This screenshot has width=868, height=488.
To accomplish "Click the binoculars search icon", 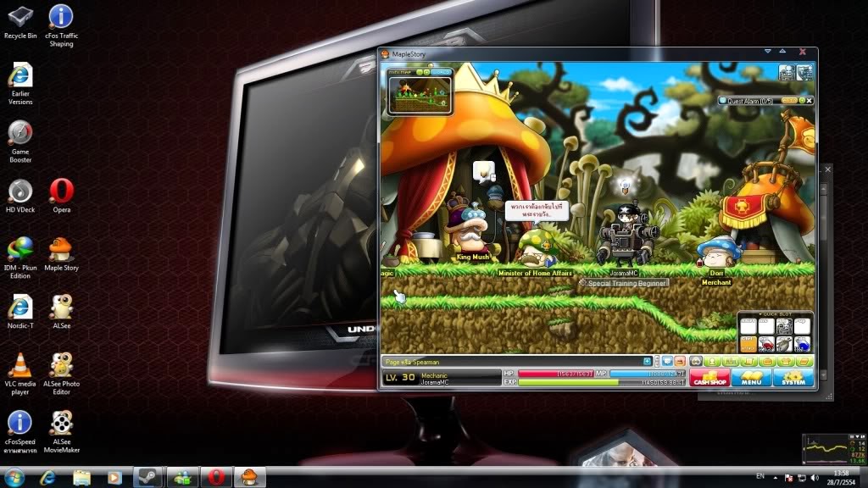I will point(696,361).
